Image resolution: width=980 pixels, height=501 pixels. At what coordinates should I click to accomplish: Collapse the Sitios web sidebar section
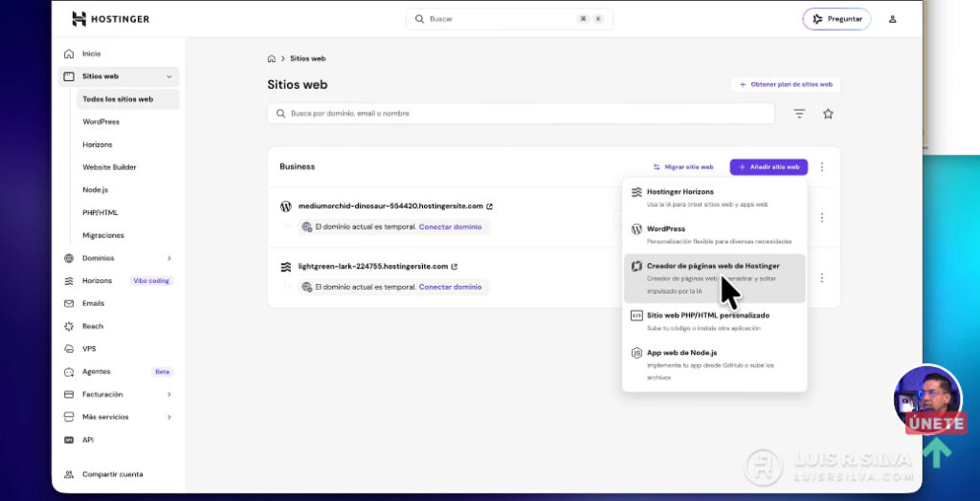(168, 76)
